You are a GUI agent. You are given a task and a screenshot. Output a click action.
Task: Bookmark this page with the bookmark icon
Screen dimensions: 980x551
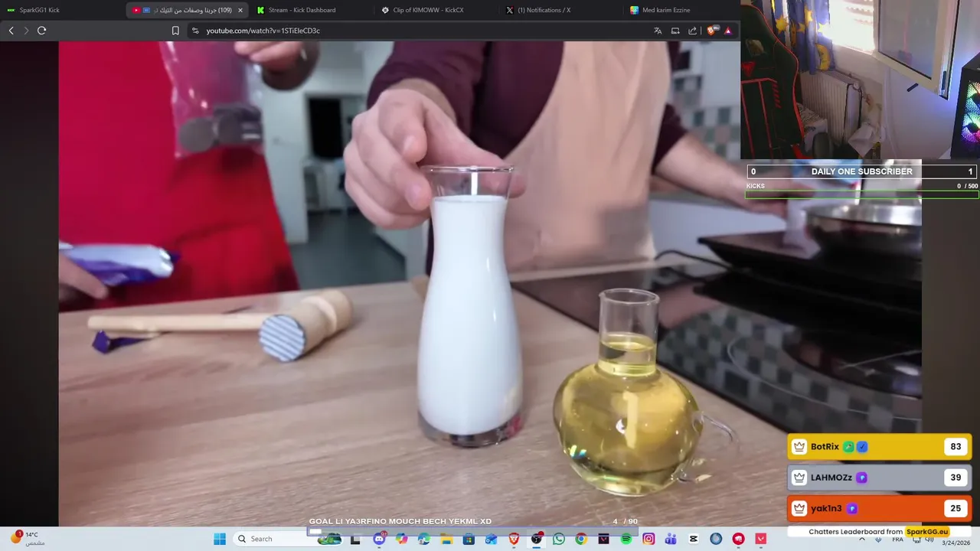(175, 31)
